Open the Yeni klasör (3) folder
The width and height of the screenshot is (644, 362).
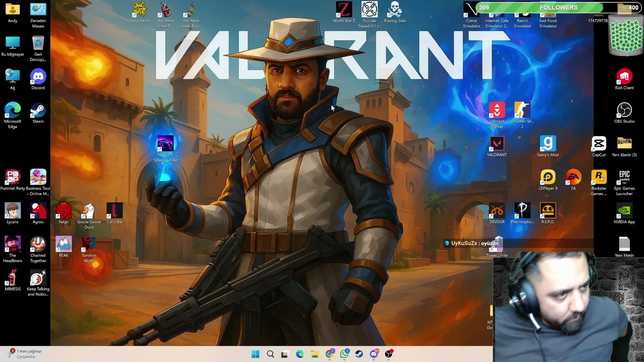(x=624, y=147)
